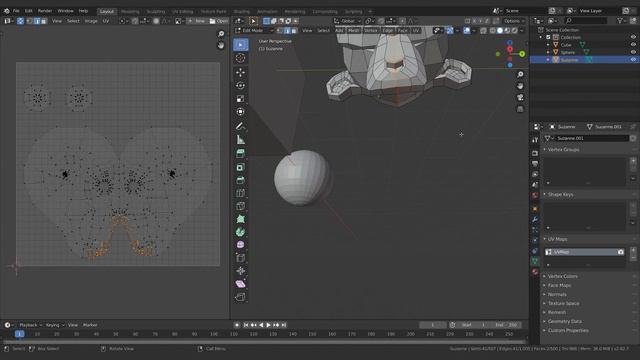
Task: Toggle UV sync selection in UV editor header
Action: [20, 21]
